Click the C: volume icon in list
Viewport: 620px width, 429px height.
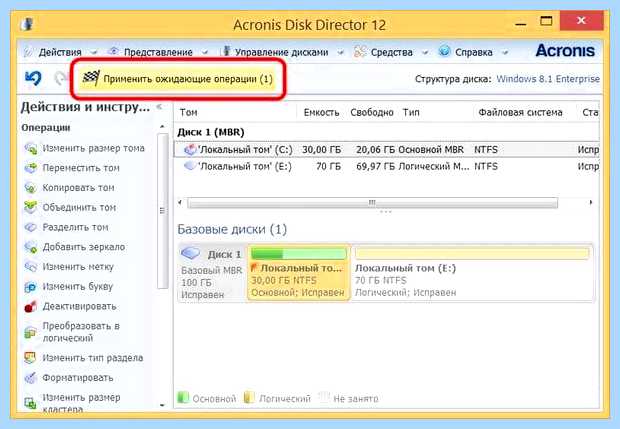coord(190,149)
